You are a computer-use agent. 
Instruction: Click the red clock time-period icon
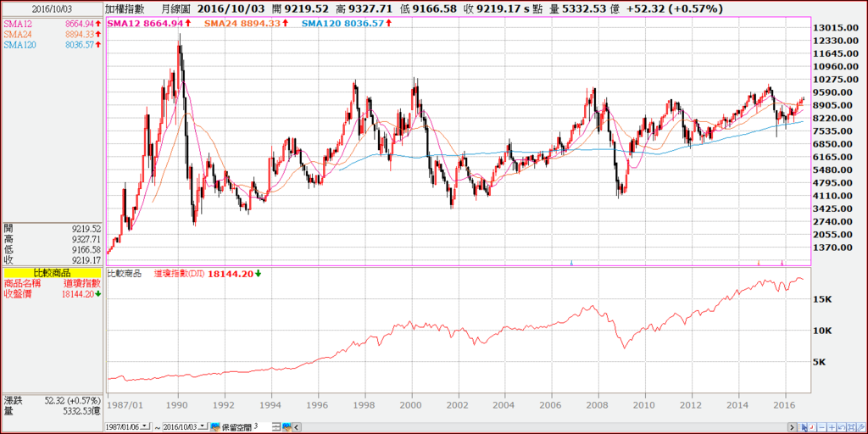tap(812, 427)
